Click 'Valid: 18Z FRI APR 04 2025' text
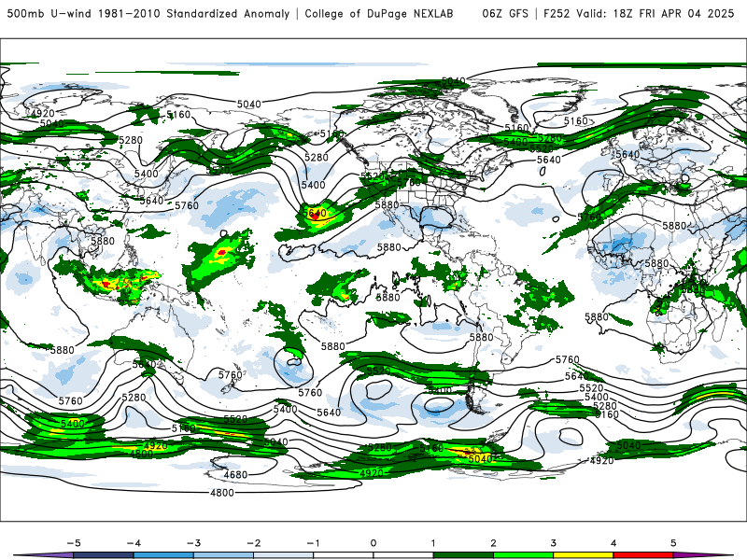This screenshot has height=560, width=747. point(655,13)
